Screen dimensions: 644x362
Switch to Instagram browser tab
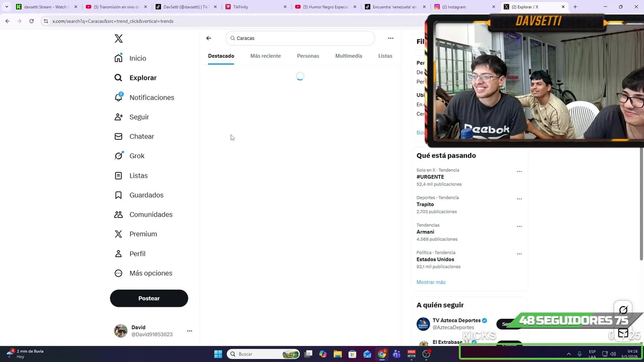464,7
